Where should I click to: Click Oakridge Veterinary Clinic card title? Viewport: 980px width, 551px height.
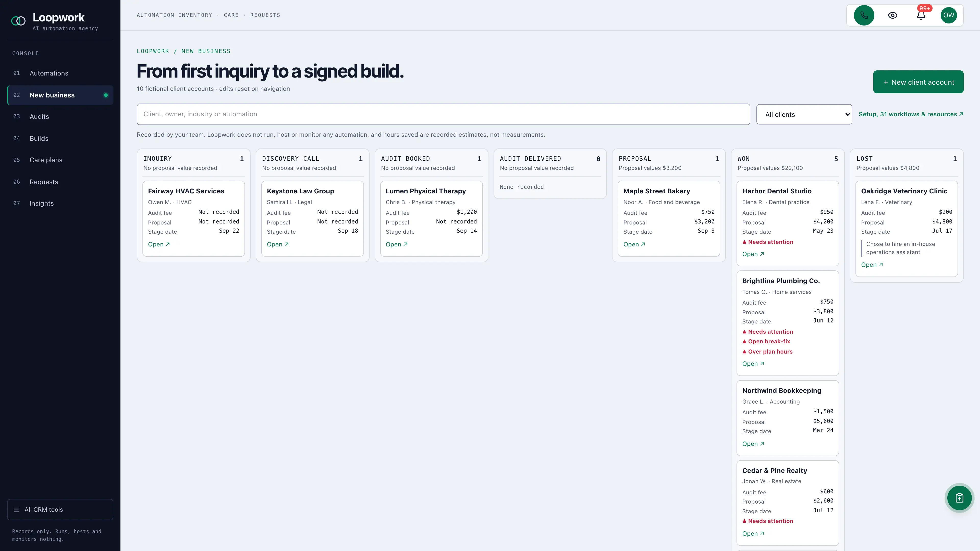(904, 191)
